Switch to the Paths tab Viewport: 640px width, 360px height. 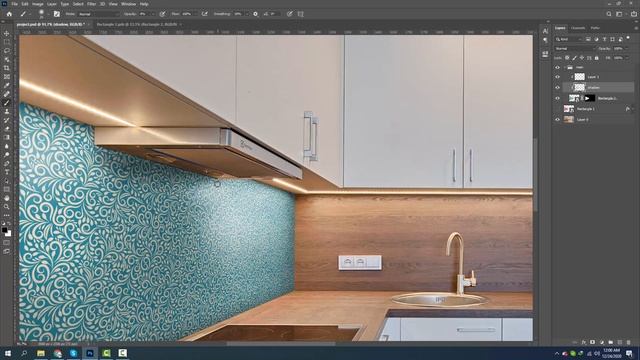pyautogui.click(x=595, y=28)
